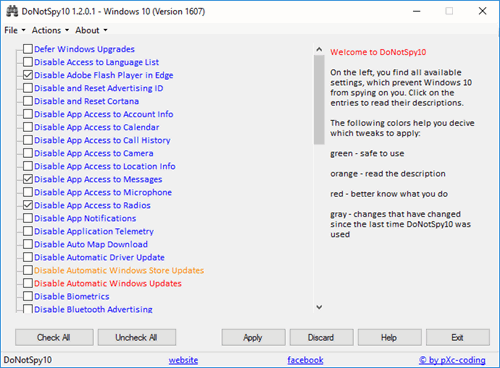Screen dimensions: 500x368
Task: Click the description panel scroll-up arrow
Action: [x=319, y=50]
